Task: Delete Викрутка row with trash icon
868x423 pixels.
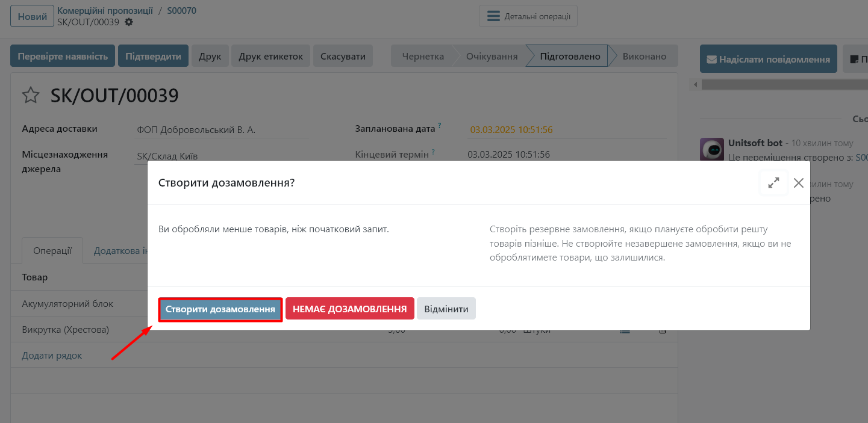Action: [662, 330]
